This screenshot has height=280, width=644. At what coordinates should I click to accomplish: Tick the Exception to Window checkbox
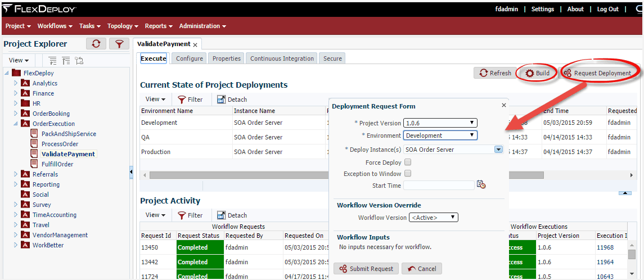[x=408, y=174]
